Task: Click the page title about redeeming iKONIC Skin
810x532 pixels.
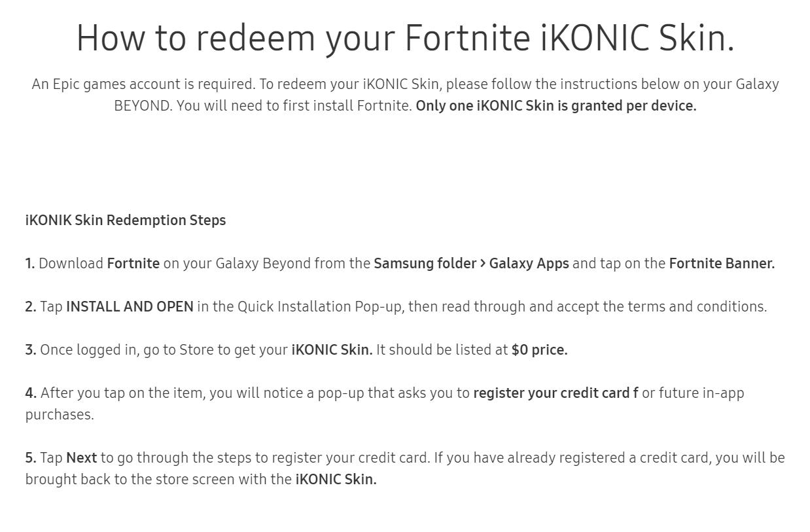Action: coord(406,38)
